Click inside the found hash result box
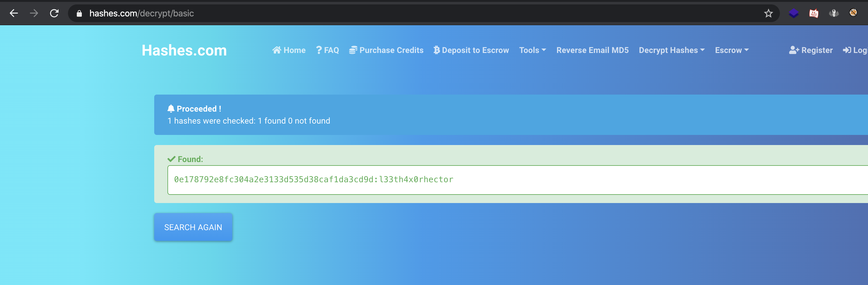868x285 pixels. [x=518, y=180]
